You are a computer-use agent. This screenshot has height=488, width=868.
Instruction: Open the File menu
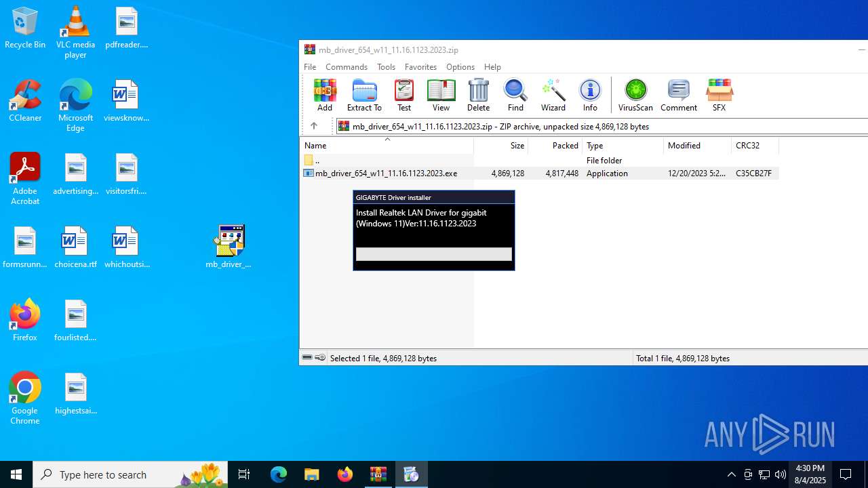(x=310, y=67)
